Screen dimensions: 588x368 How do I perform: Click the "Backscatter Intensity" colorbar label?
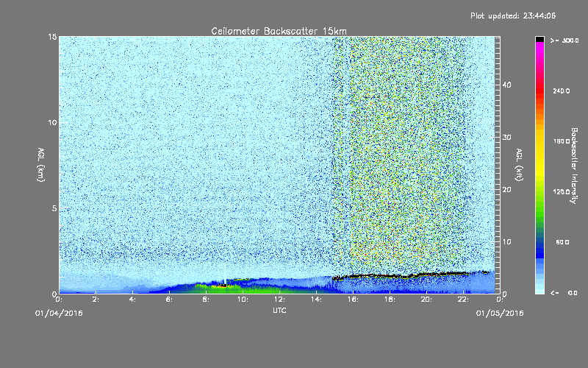point(574,166)
